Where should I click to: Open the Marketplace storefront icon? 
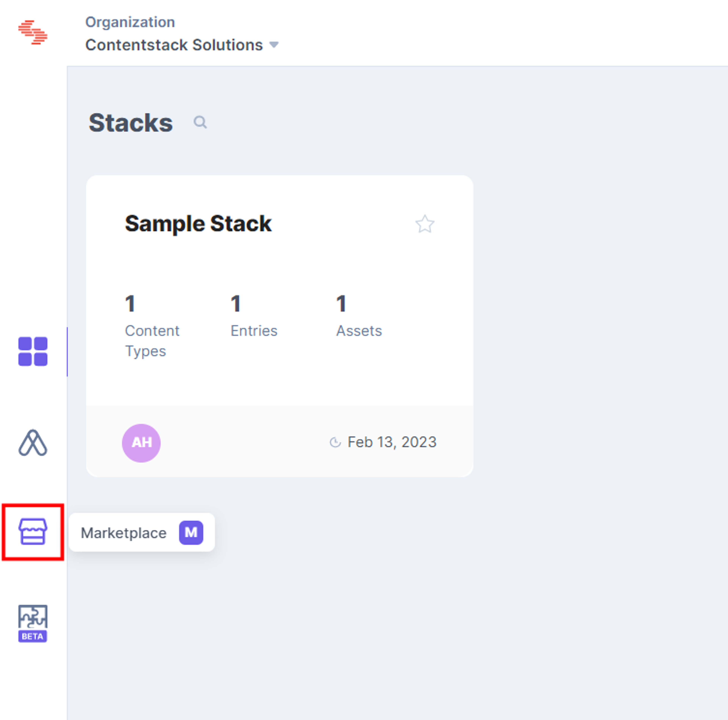pyautogui.click(x=33, y=531)
